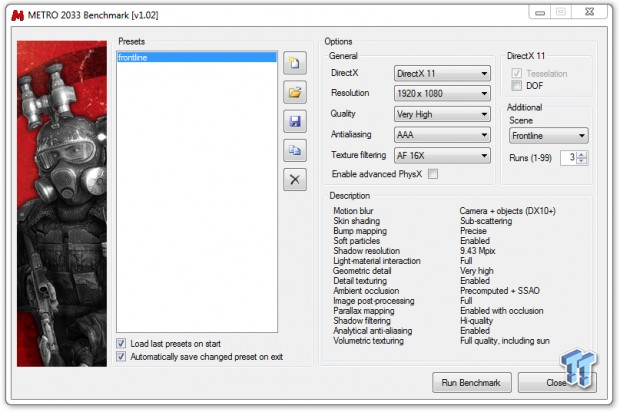
Task: Click the Light-material interaction label
Action: pyautogui.click(x=377, y=261)
